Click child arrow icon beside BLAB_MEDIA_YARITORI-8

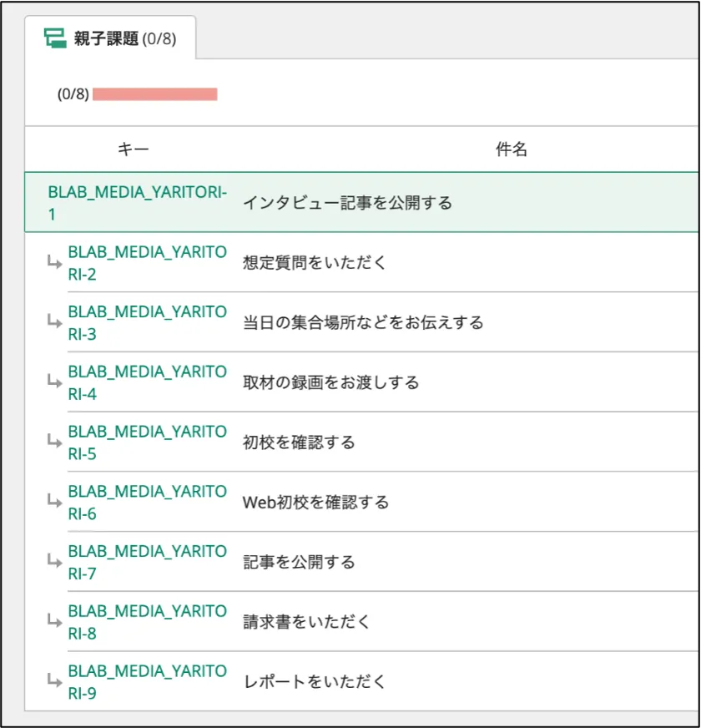click(x=54, y=622)
